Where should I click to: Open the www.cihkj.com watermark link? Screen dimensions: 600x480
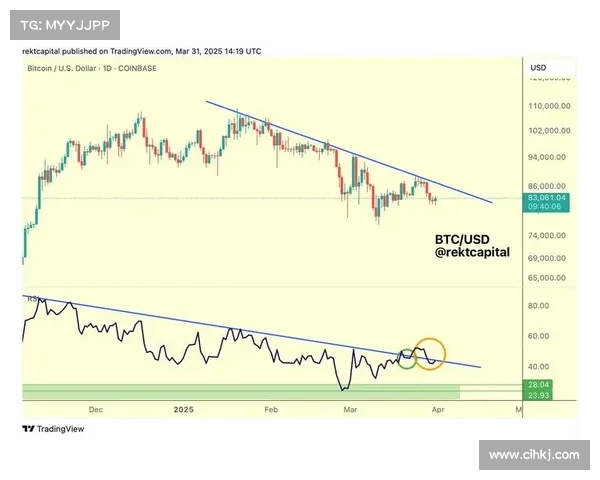click(533, 455)
